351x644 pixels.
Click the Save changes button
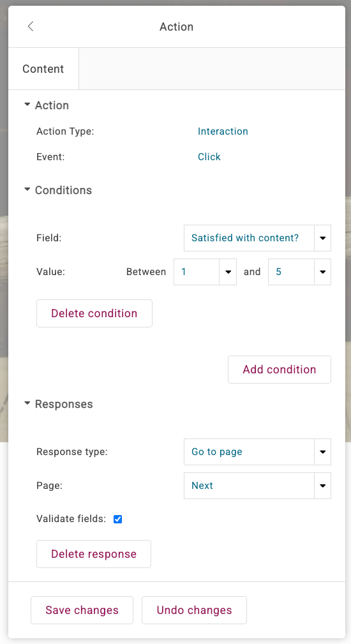(82, 610)
